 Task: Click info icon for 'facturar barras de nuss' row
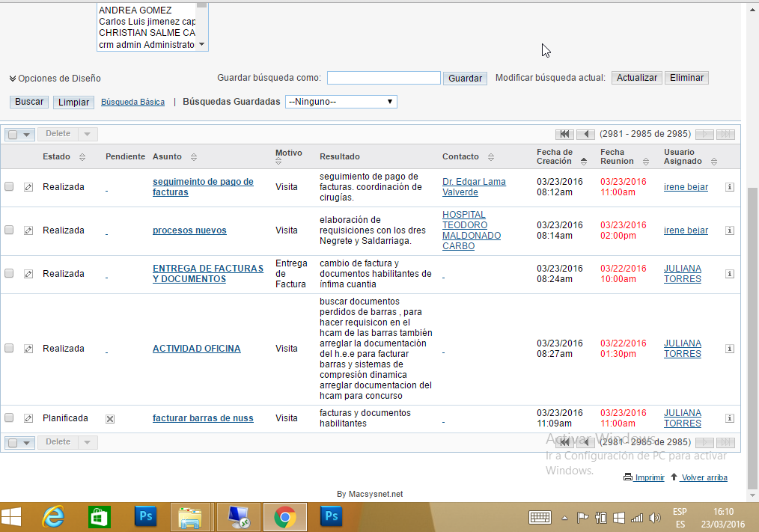tap(730, 418)
